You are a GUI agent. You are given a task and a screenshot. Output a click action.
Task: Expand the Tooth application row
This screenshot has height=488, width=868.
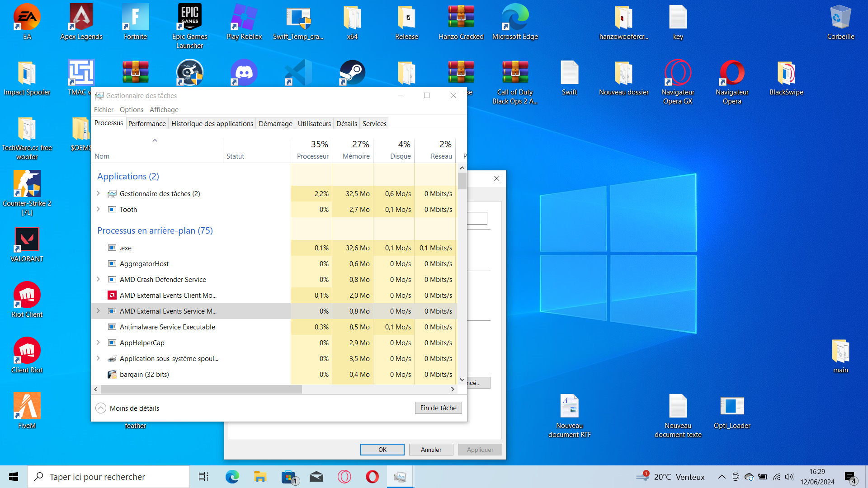(x=98, y=209)
